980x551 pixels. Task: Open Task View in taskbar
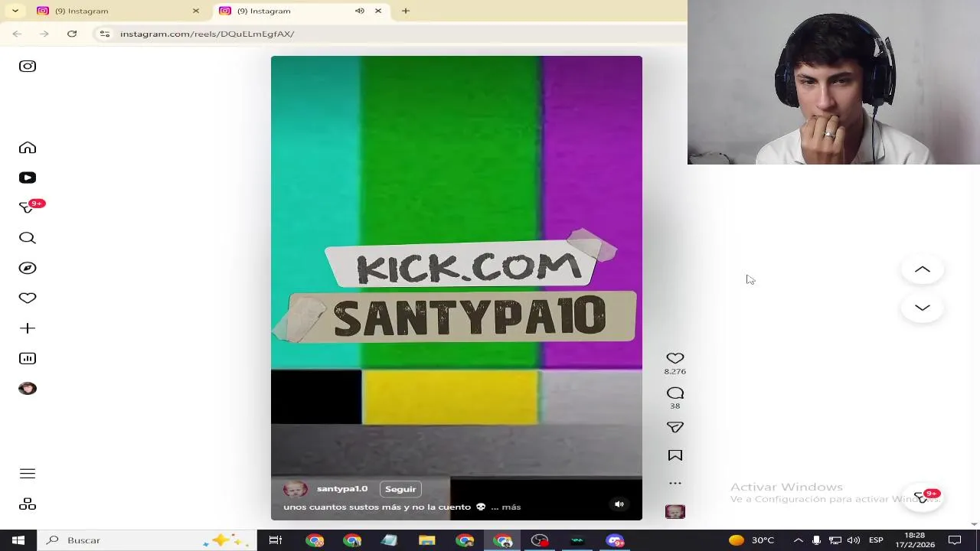276,540
